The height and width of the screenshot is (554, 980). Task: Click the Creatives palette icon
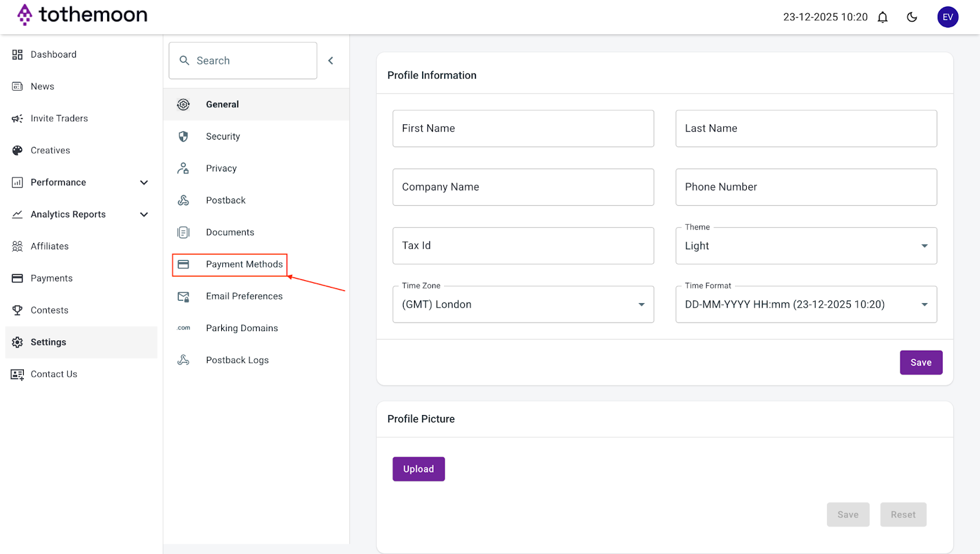[17, 151]
